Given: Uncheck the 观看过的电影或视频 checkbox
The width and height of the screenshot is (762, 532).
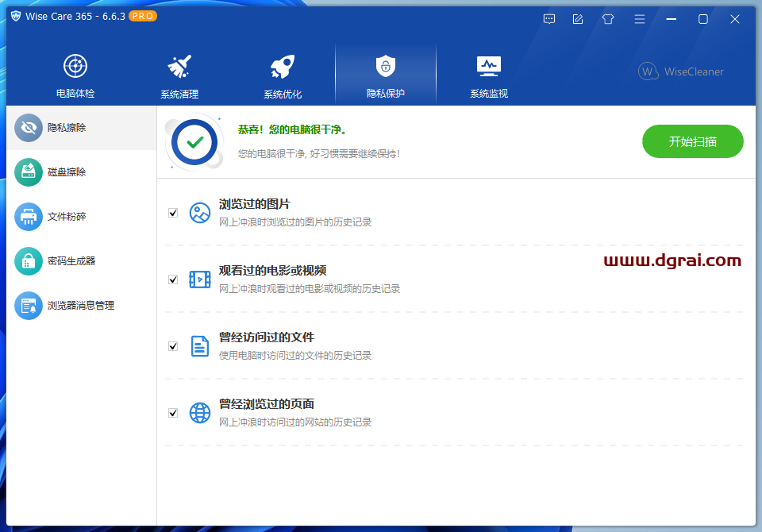Looking at the screenshot, I should click(173, 279).
